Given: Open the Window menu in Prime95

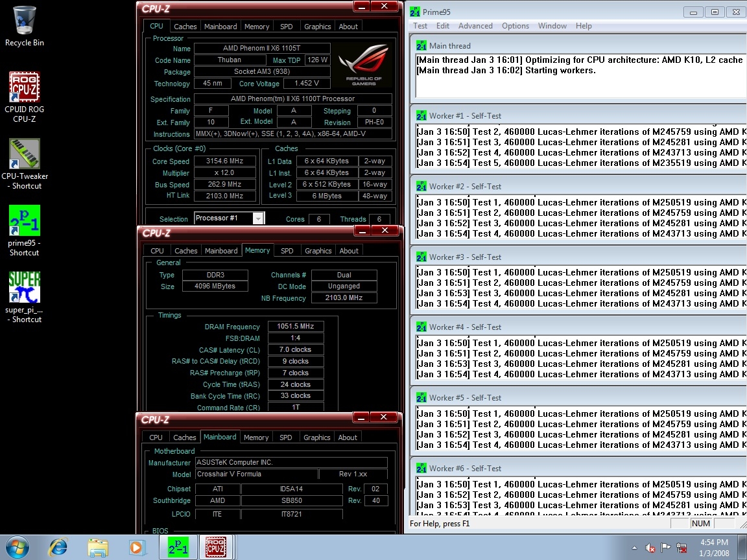Looking at the screenshot, I should pos(552,26).
